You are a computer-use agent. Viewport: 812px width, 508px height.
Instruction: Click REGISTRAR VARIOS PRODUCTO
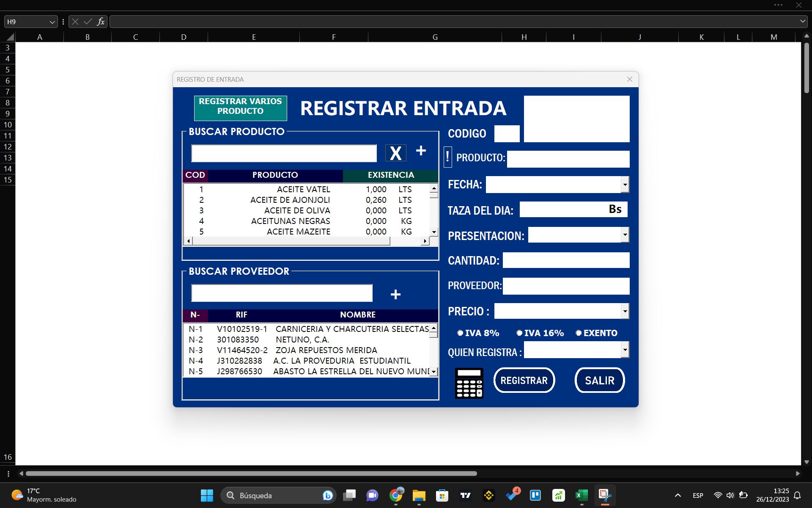(240, 107)
